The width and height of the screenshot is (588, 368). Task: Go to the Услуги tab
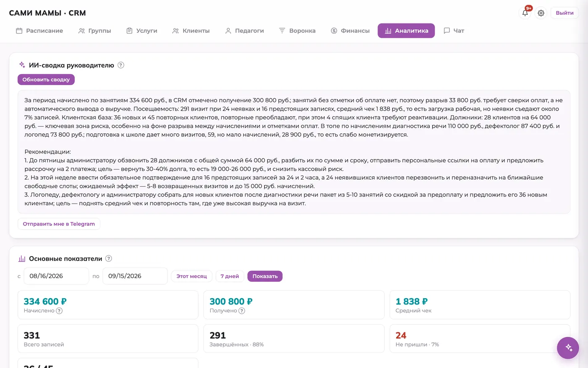click(142, 31)
